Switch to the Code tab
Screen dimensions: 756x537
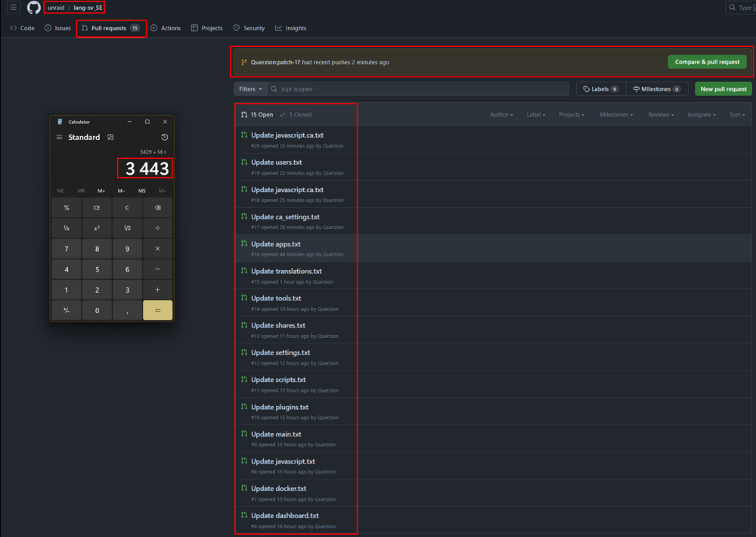22,28
